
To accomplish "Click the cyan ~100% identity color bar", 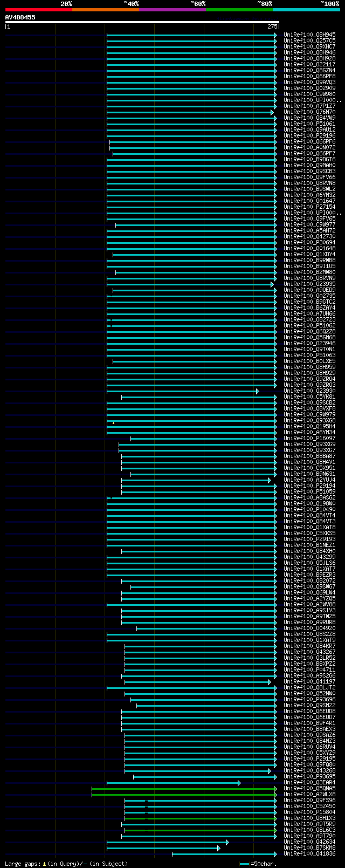I will [306, 10].
